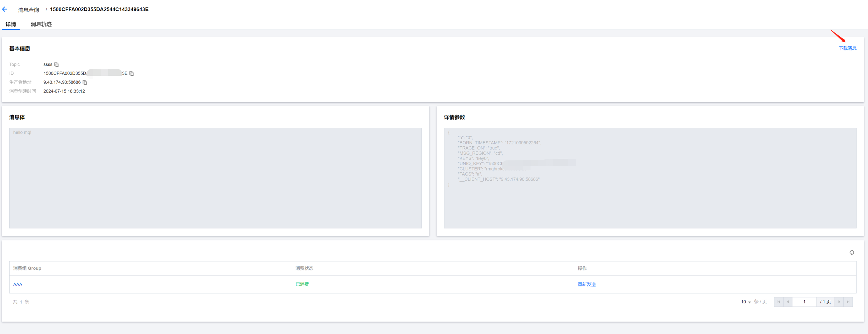Click 重新发送 for group AAA

[x=586, y=284]
